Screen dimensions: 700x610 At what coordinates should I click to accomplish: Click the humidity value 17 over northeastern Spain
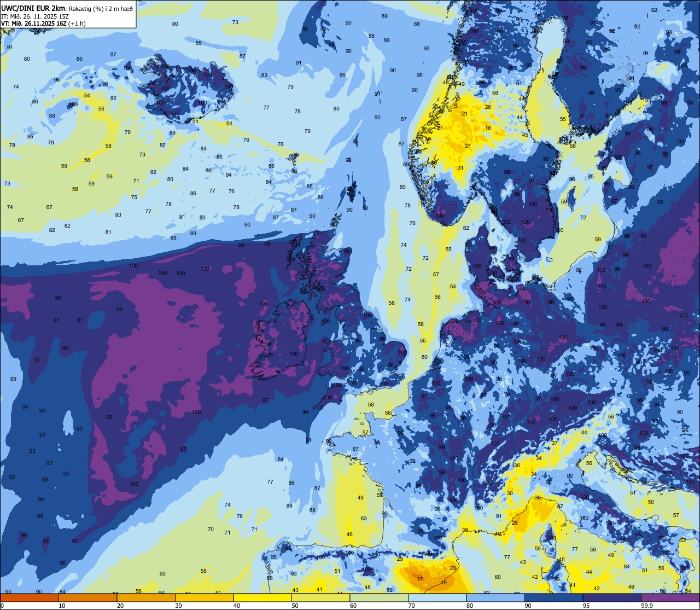(x=420, y=579)
